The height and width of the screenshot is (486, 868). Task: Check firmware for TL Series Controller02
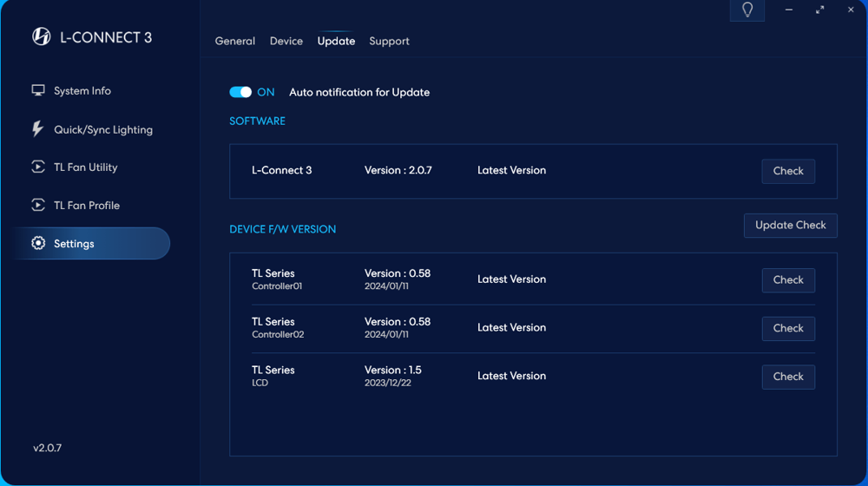point(788,328)
